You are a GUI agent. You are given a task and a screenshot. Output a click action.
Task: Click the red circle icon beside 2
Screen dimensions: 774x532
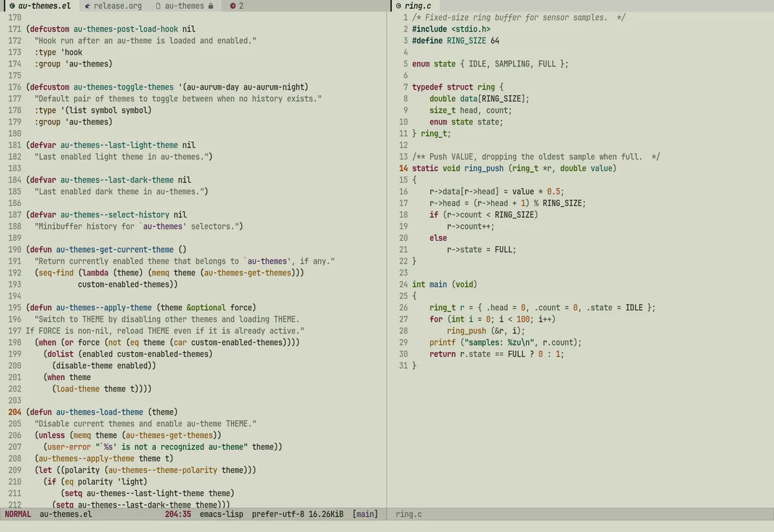pyautogui.click(x=233, y=6)
